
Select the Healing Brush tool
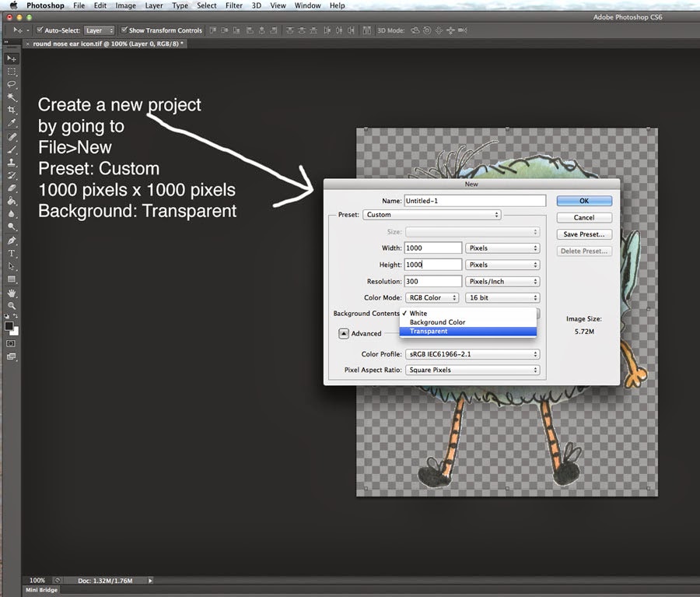[12, 137]
